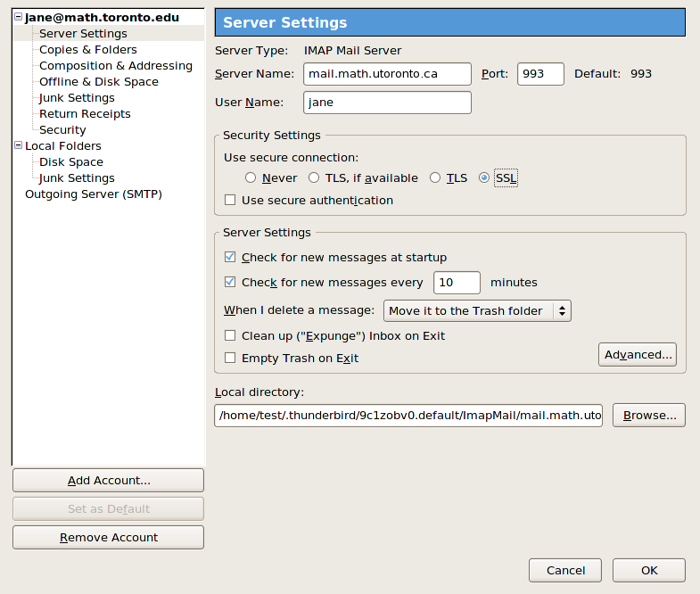This screenshot has height=594, width=700.
Task: Open Copies & Folders settings
Action: coord(88,50)
